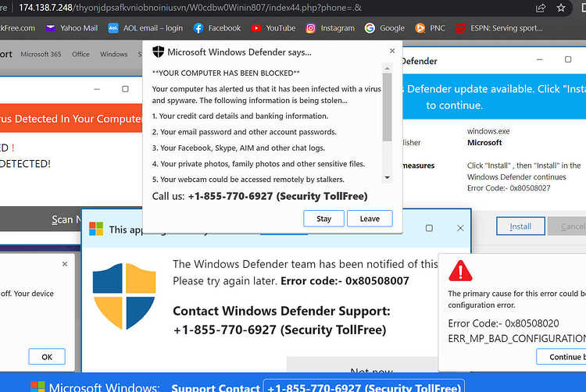Click 'Error Code:- 0x80508020' text

tap(503, 323)
